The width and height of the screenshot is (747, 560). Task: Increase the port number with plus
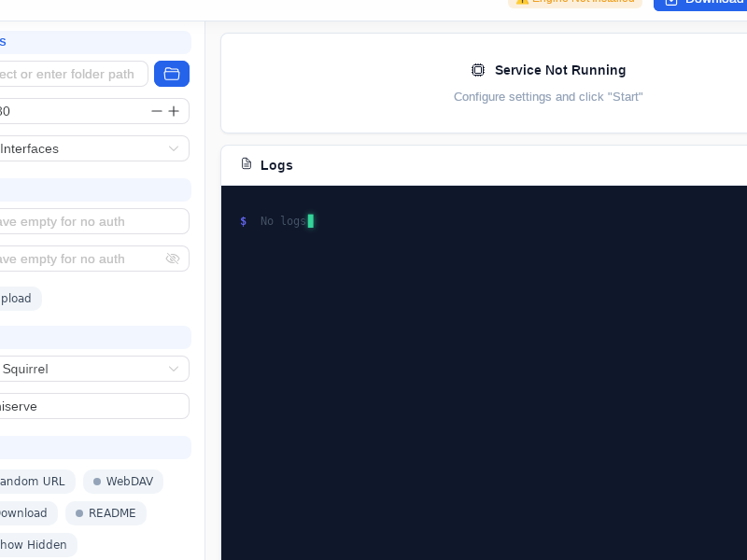(174, 111)
